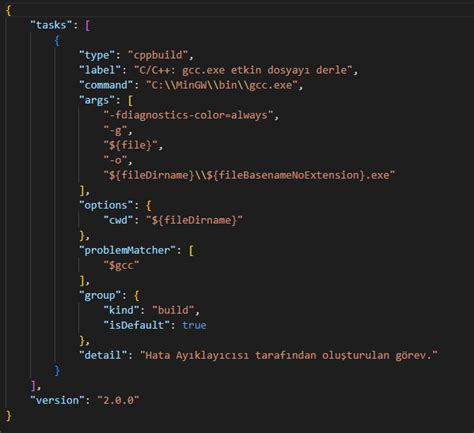The width and height of the screenshot is (474, 433).
Task: Click label value "C/C++: gcc.exe etkin dosyayı derle"
Action: [x=243, y=70]
